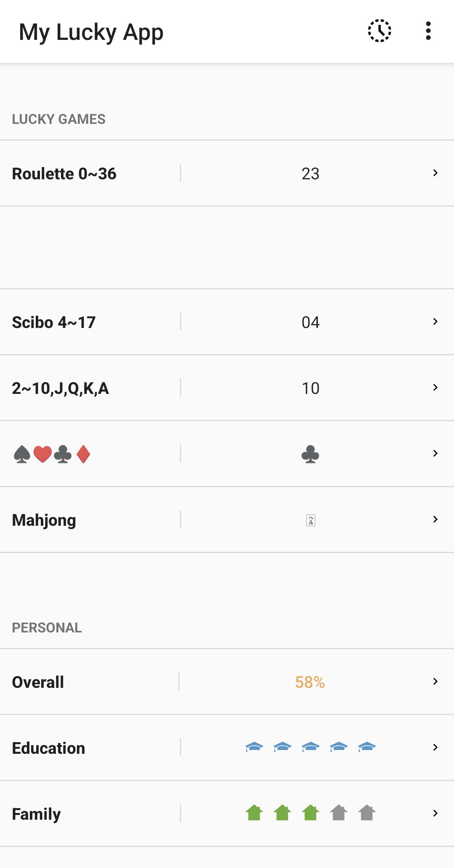454x868 pixels.
Task: Expand the Scibo 4~17 row chevron
Action: (436, 321)
